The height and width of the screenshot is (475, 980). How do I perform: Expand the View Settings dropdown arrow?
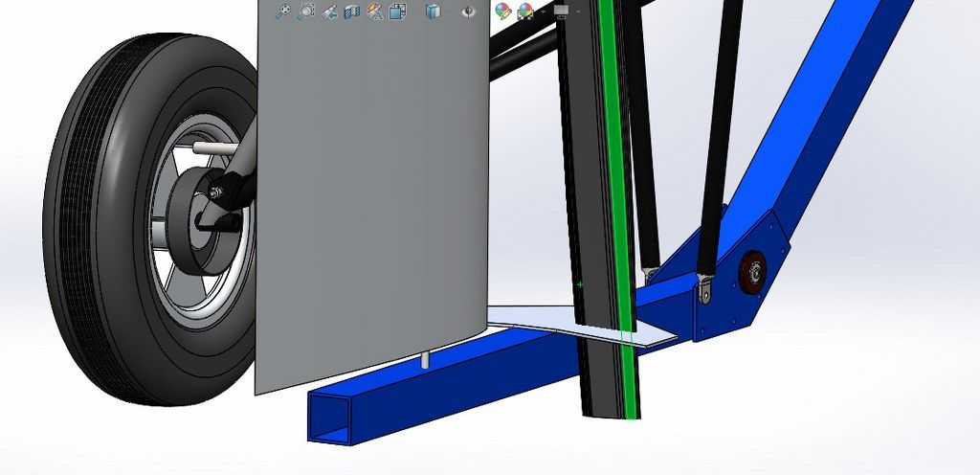tap(577, 11)
